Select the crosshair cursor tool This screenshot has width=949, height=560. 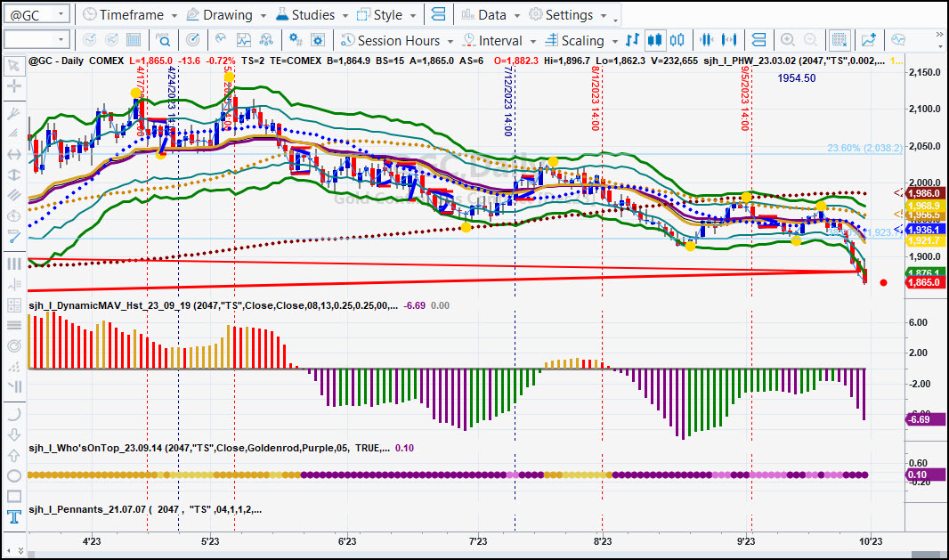pyautogui.click(x=14, y=86)
